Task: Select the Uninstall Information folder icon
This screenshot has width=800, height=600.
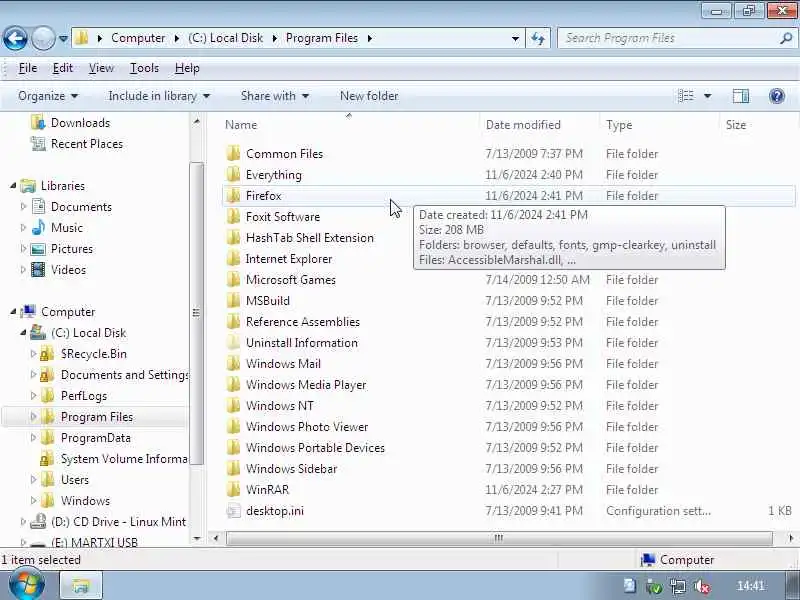Action: (x=233, y=342)
